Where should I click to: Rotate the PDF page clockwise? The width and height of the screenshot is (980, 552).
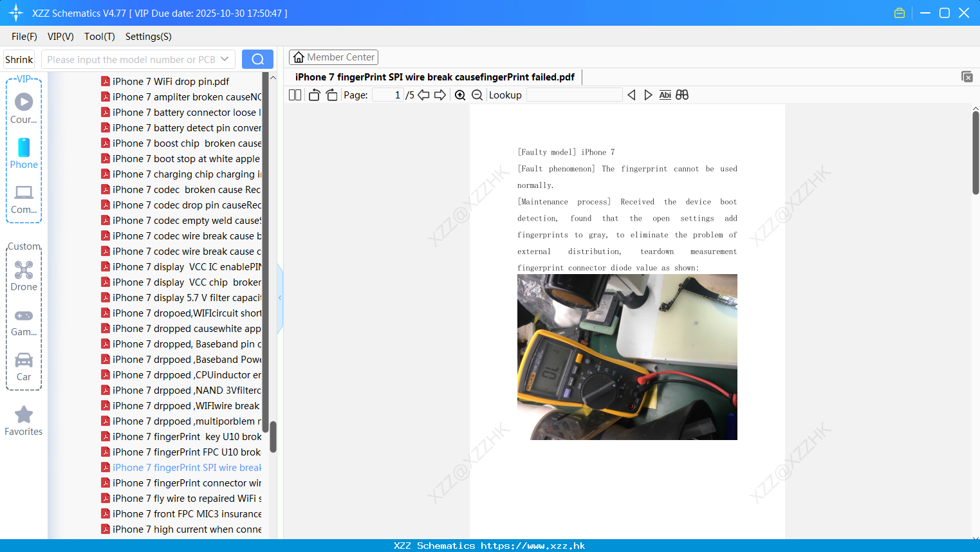[331, 95]
